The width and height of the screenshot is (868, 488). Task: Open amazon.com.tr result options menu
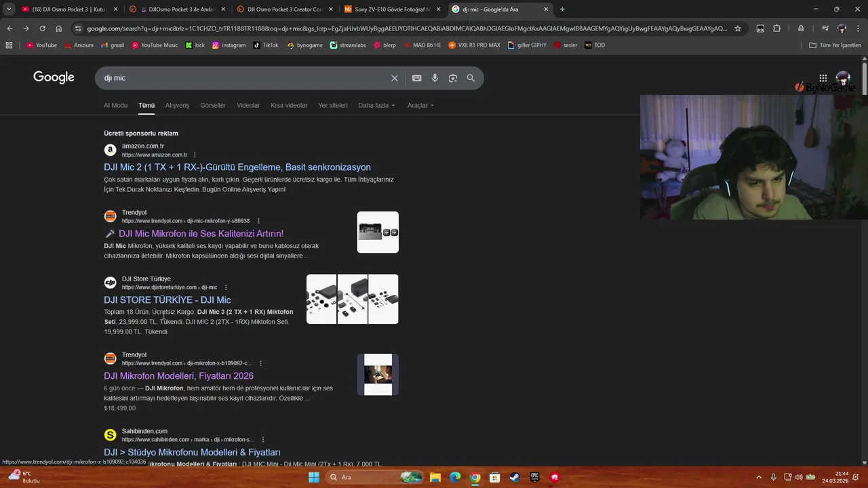[x=195, y=155]
